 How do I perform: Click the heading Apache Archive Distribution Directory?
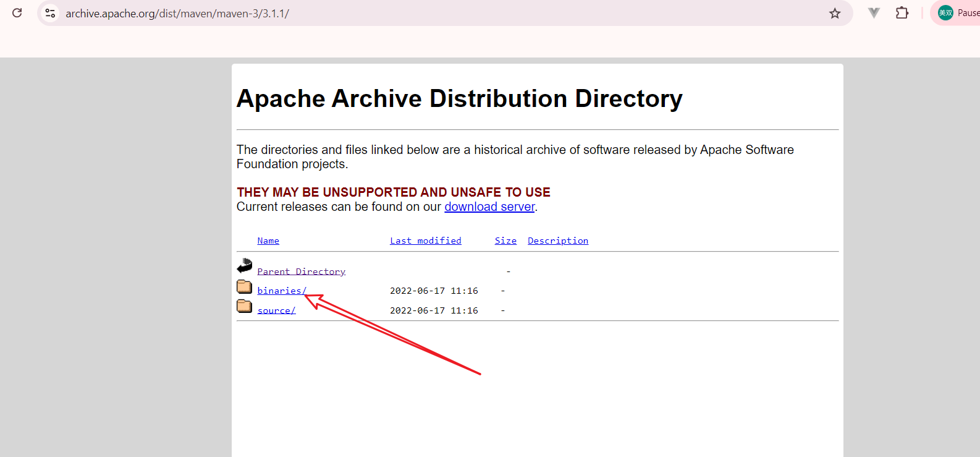click(460, 99)
